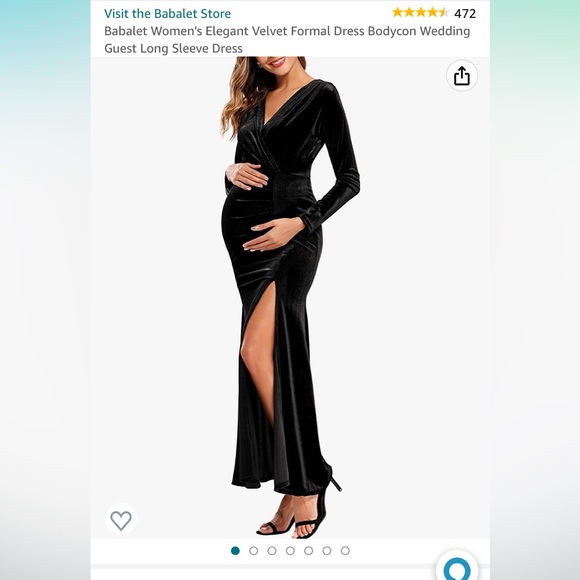Enlarge the black velvet dress photo
The height and width of the screenshot is (580, 580).
coord(290,297)
